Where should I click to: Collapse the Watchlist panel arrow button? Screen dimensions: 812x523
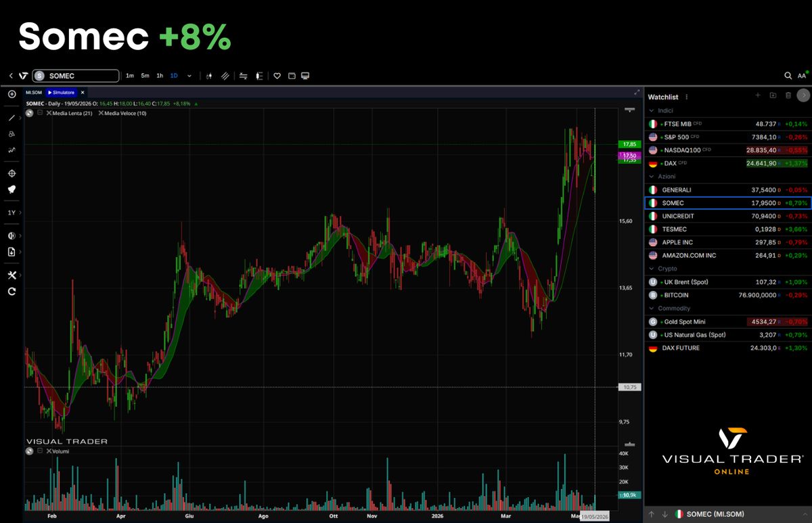coord(803,95)
